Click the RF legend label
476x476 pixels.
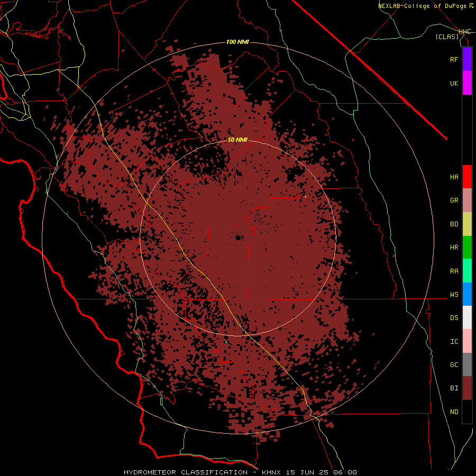click(x=454, y=59)
